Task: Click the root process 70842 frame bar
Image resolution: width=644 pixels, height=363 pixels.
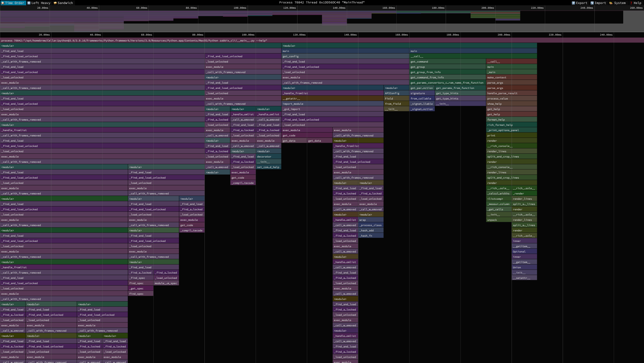Action: [322, 41]
